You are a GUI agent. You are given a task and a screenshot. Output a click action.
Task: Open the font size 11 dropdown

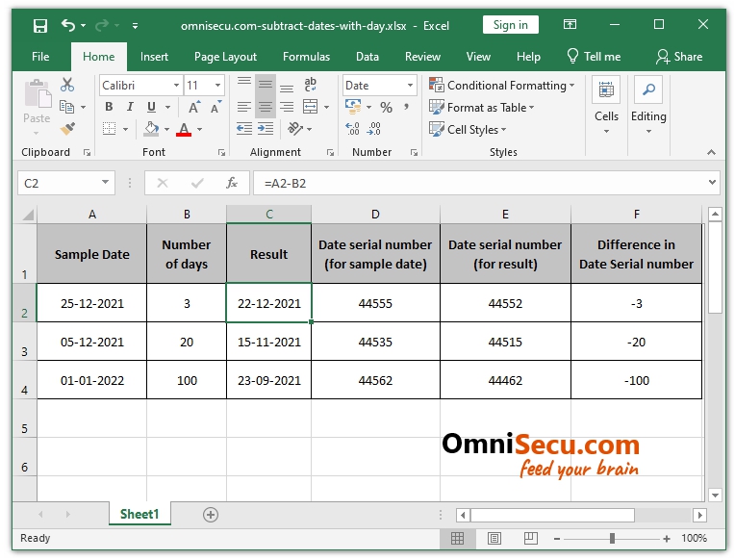pos(218,86)
